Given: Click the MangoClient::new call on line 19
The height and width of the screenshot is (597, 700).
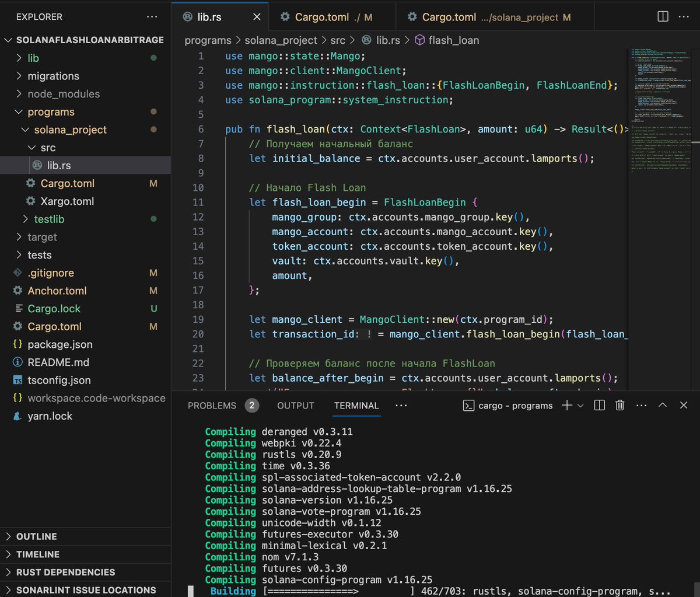Looking at the screenshot, I should [407, 319].
